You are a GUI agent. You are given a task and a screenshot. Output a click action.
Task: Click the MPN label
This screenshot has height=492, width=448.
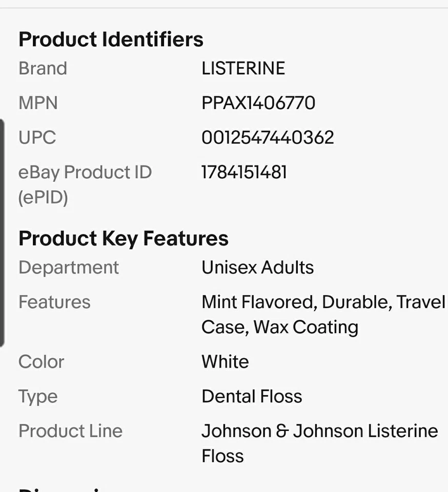pos(38,102)
